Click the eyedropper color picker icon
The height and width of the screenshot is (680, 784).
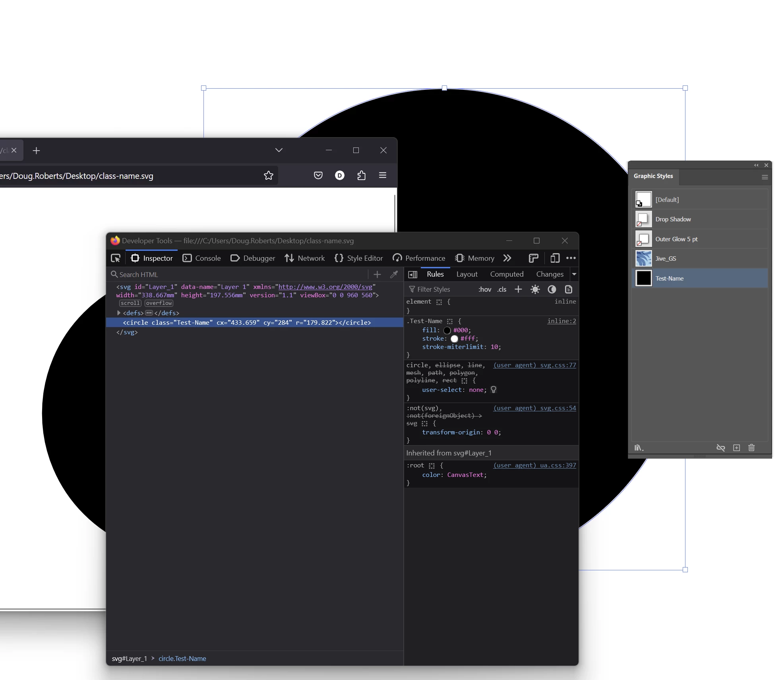tap(394, 274)
